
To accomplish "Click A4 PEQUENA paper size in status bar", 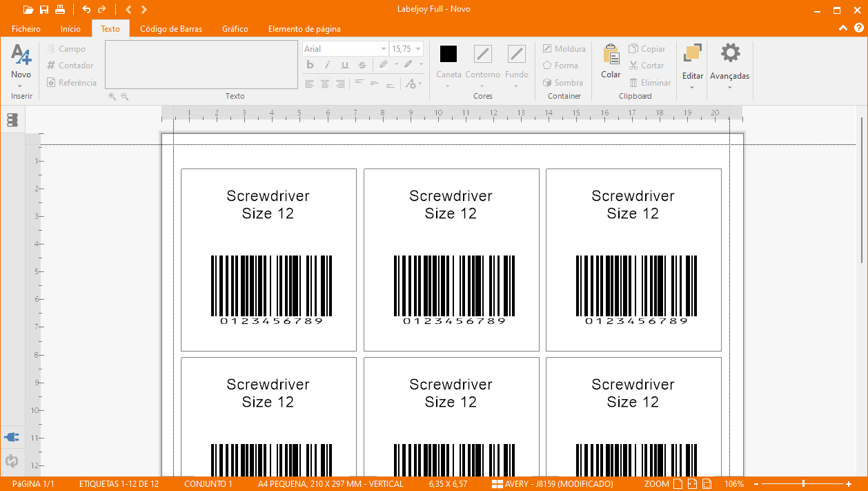I will [331, 484].
